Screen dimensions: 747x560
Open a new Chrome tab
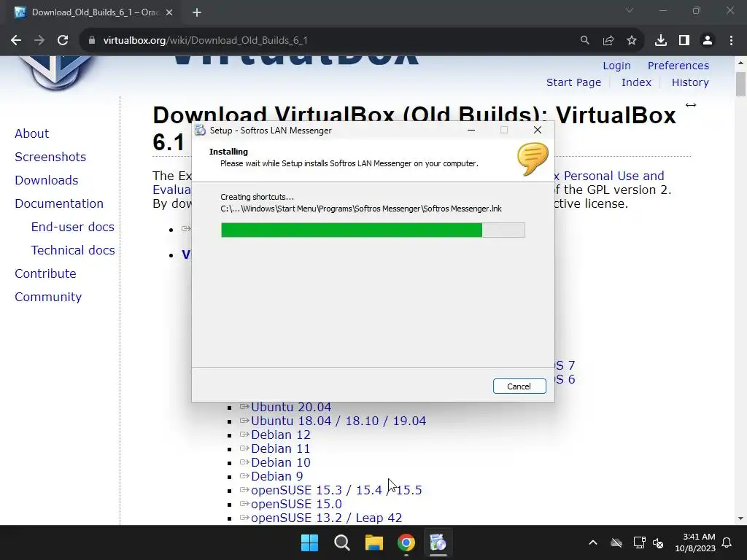point(197,12)
